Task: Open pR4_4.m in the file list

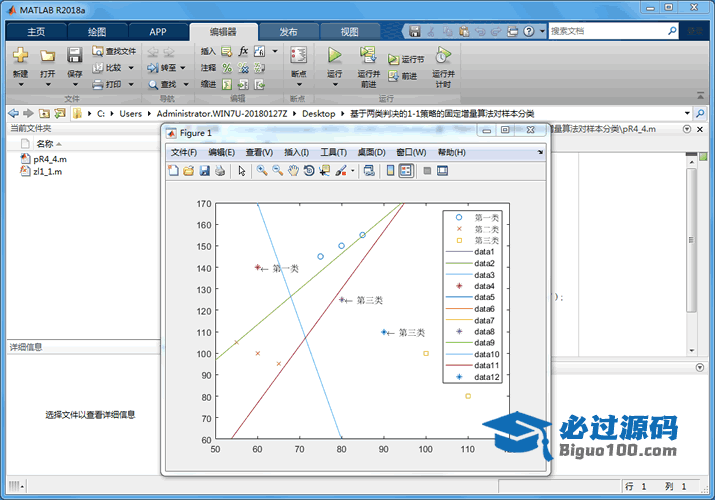Action: 49,158
